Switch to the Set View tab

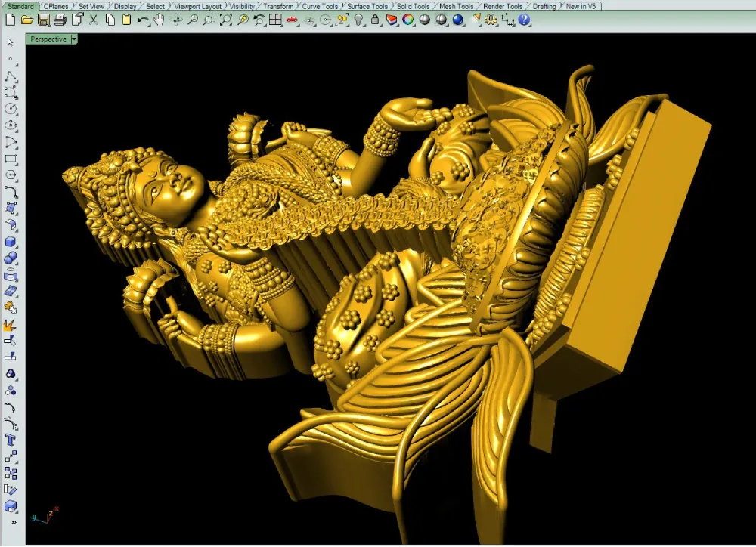point(91,6)
